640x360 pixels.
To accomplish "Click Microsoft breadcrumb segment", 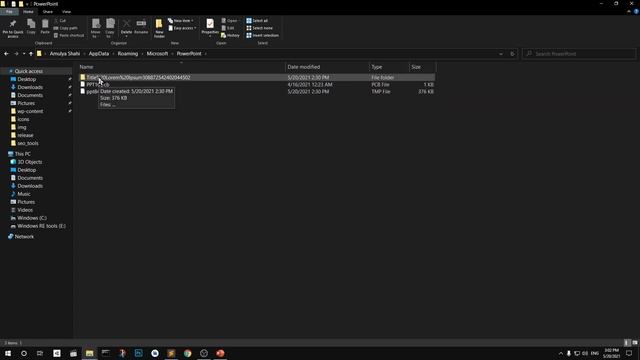I will (x=157, y=53).
